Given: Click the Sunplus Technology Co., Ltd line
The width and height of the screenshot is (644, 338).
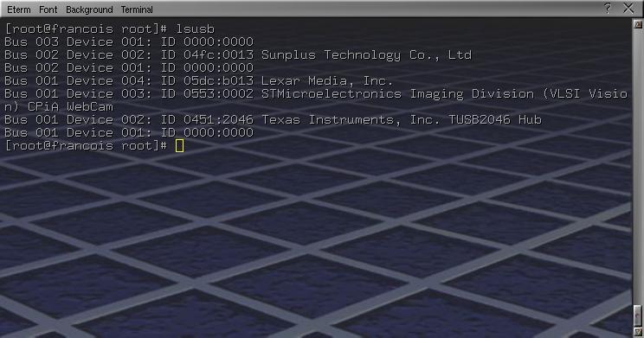Looking at the screenshot, I should click(x=238, y=55).
